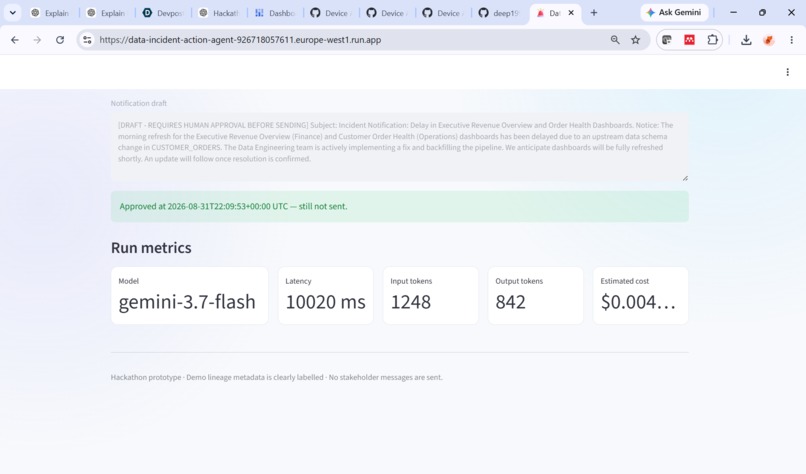Screen dimensions: 806x474
Task: Switch to the second Explain tab
Action: pyautogui.click(x=106, y=13)
